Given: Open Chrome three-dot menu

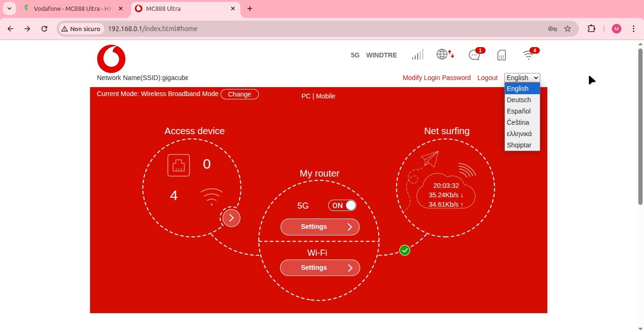Looking at the screenshot, I should 633,29.
